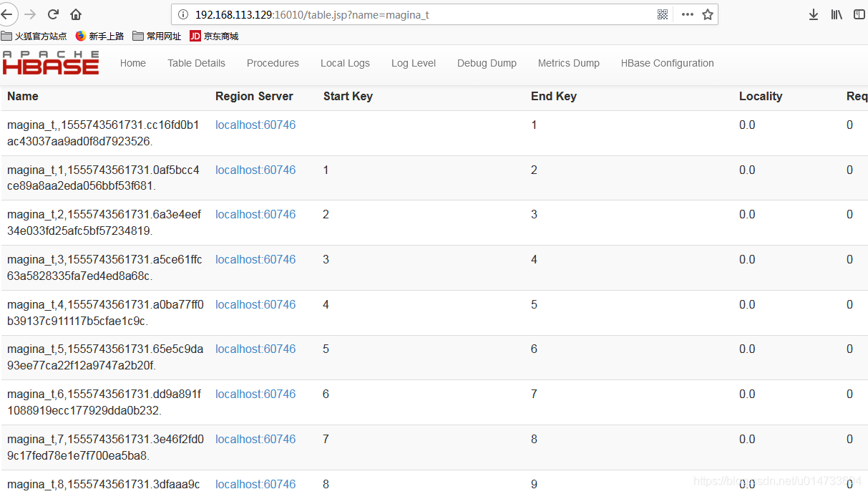Reload the page with the refresh icon

[x=53, y=14]
